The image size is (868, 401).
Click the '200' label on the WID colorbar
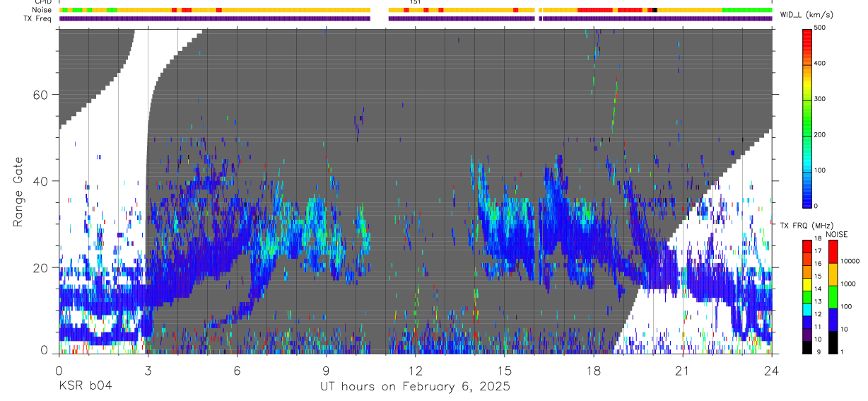tap(821, 134)
